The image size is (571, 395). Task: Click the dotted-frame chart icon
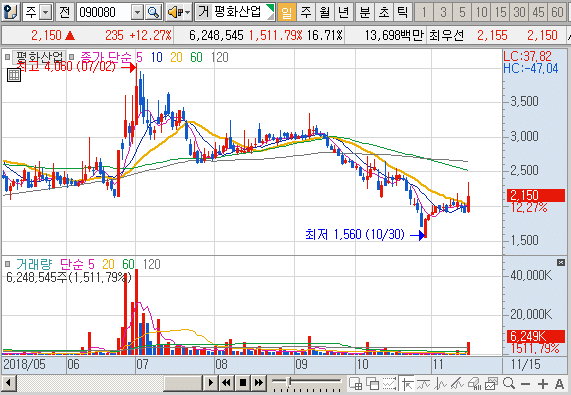pos(389,384)
